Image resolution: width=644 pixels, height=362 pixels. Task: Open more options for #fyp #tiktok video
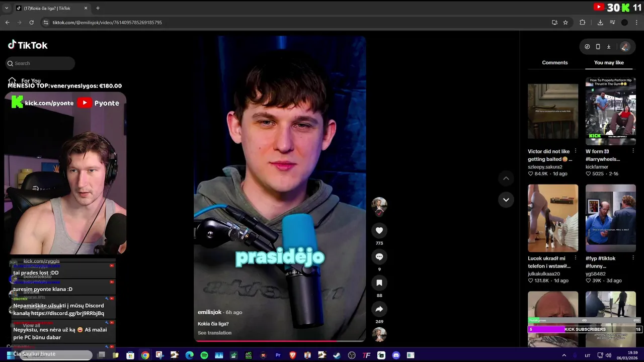tap(633, 258)
